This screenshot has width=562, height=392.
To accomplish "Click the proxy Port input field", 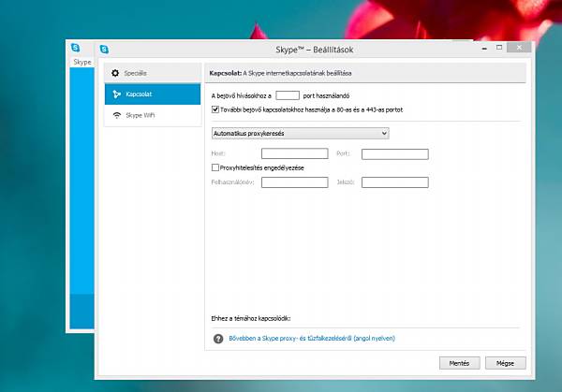I will pos(395,154).
